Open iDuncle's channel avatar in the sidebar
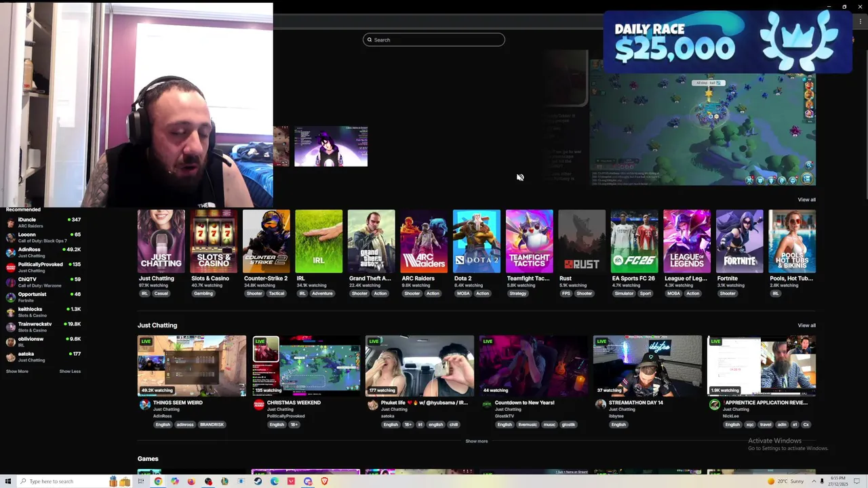 (x=10, y=222)
